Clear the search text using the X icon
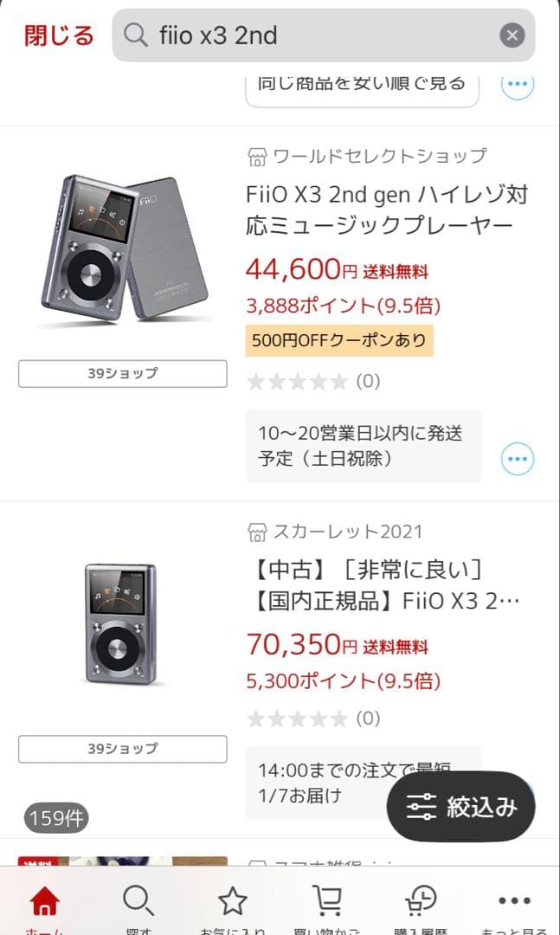 click(x=512, y=35)
